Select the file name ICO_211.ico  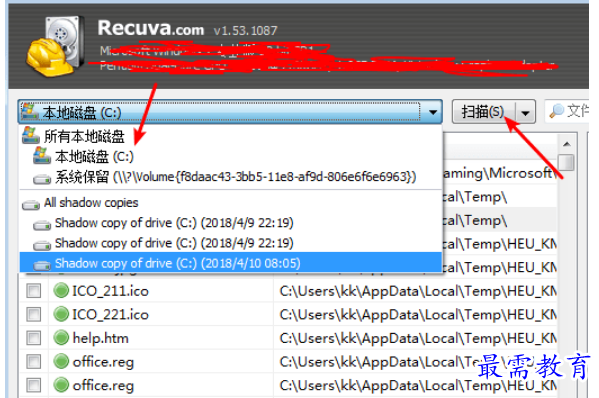(x=110, y=291)
